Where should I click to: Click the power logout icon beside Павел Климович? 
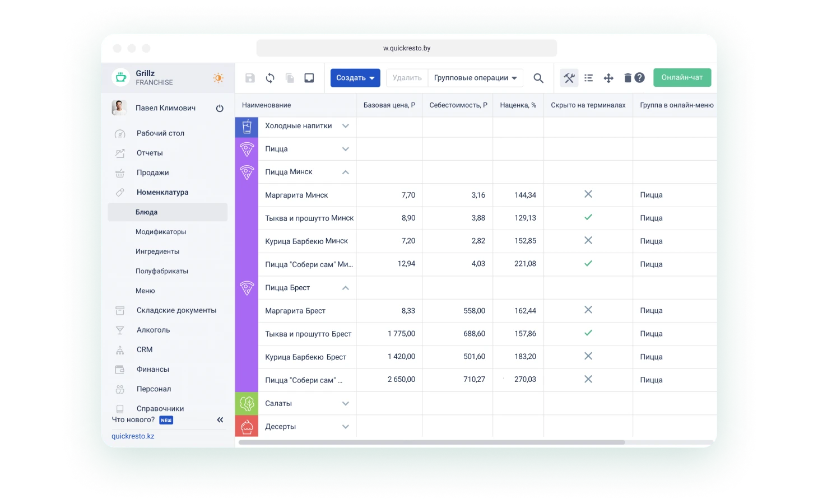click(x=220, y=108)
